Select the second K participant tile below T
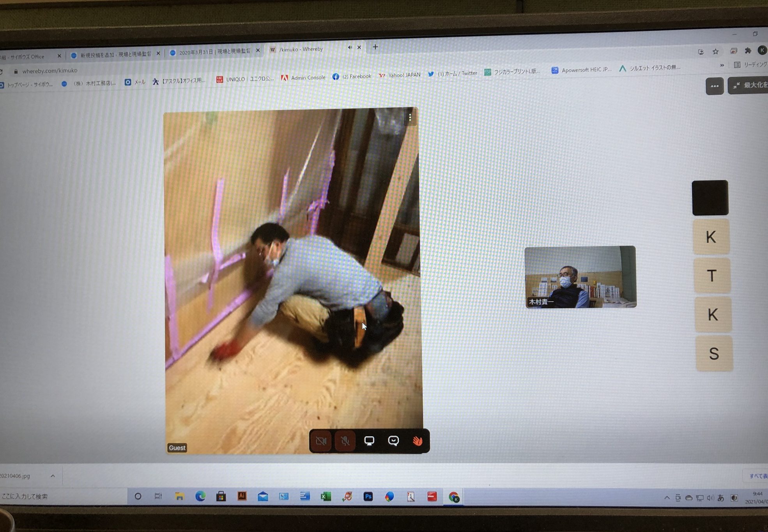The width and height of the screenshot is (768, 532). (713, 315)
